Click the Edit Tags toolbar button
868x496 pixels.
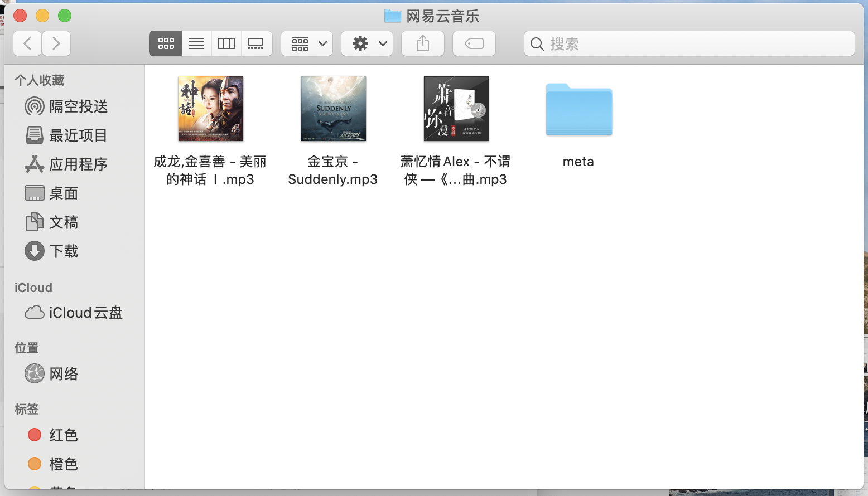click(x=474, y=43)
